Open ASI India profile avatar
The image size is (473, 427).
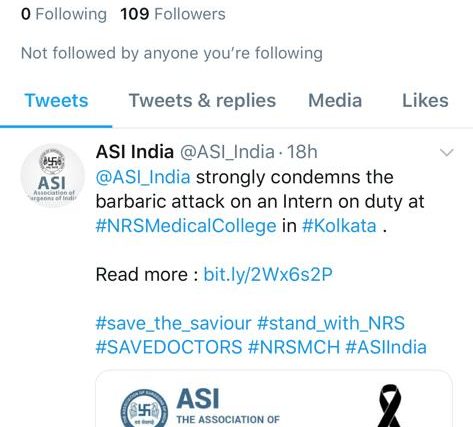(x=52, y=176)
